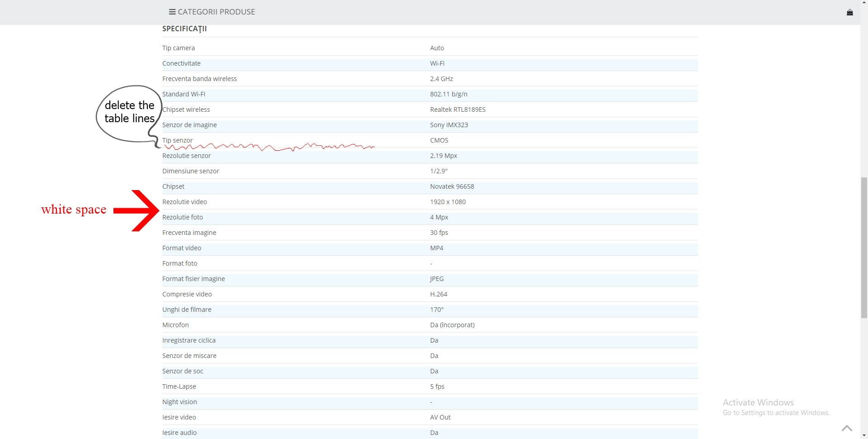Click the '1/2.9"' value

click(x=439, y=171)
